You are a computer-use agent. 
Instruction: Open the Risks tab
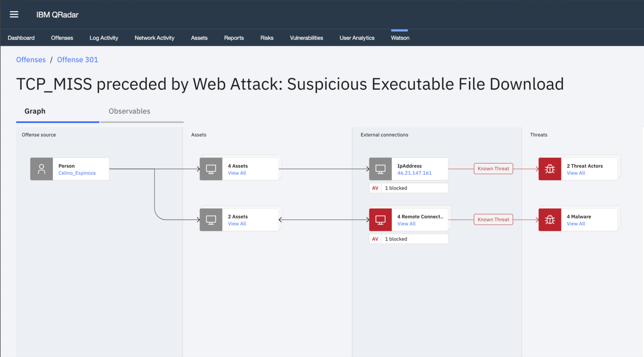pos(267,38)
